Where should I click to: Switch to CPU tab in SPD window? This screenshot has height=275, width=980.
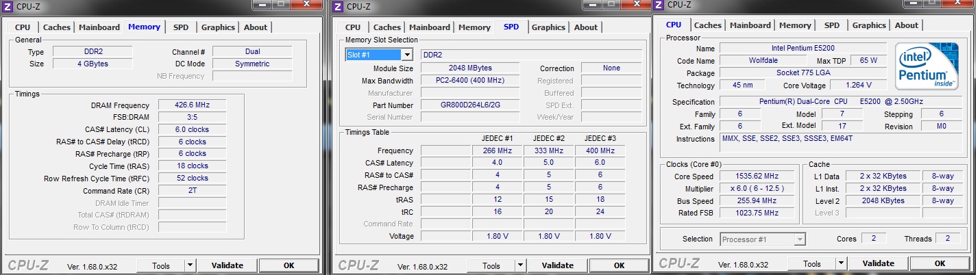(353, 27)
